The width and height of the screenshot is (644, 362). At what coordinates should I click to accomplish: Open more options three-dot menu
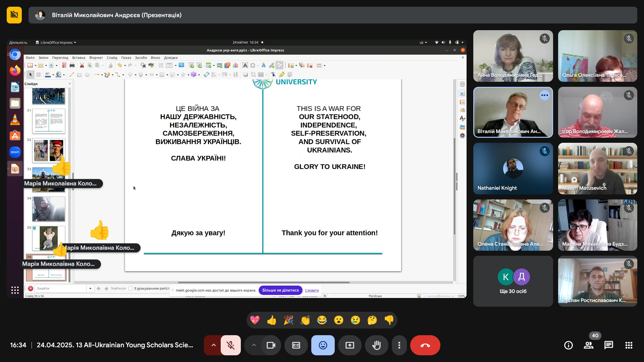click(399, 345)
